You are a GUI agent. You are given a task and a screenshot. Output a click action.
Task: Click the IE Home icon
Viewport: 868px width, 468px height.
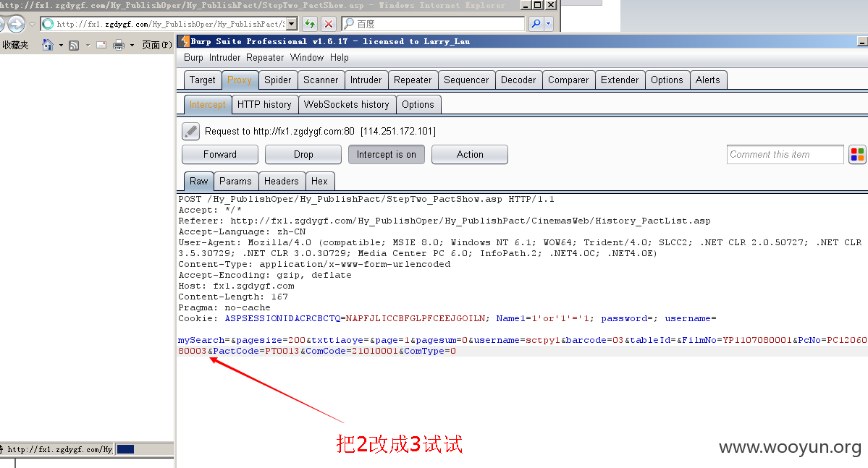pyautogui.click(x=48, y=45)
